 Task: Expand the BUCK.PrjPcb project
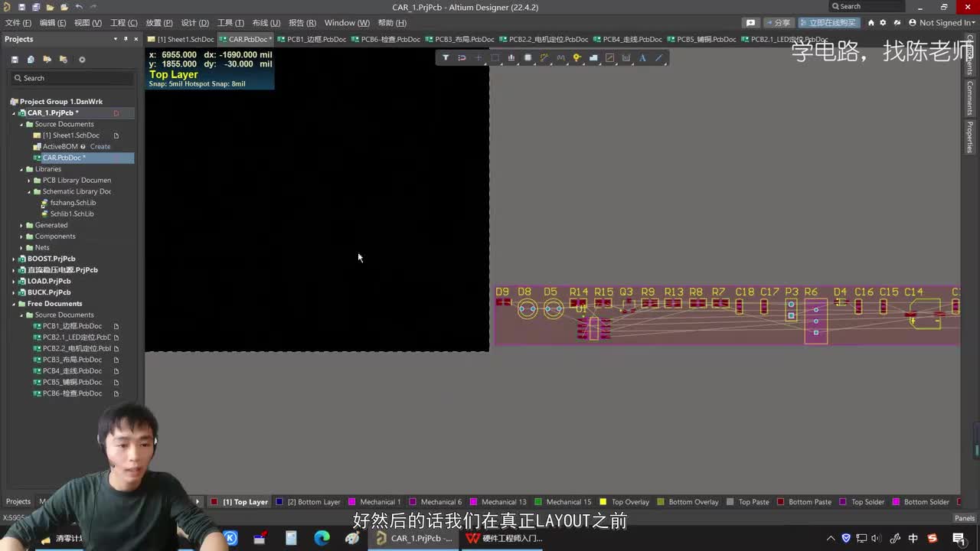[x=14, y=292]
